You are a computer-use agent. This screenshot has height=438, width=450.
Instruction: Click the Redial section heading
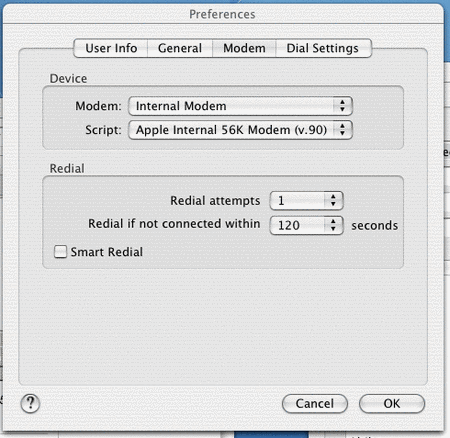point(67,169)
